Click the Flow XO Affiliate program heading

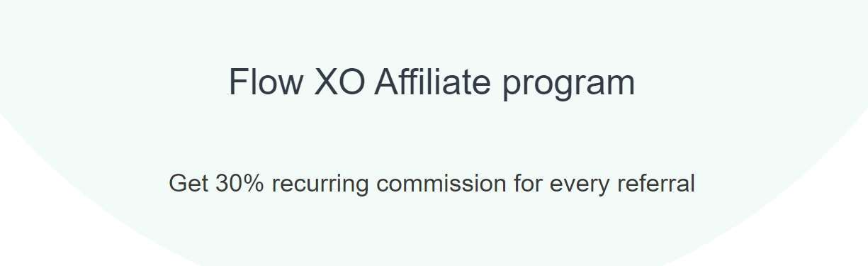point(432,83)
